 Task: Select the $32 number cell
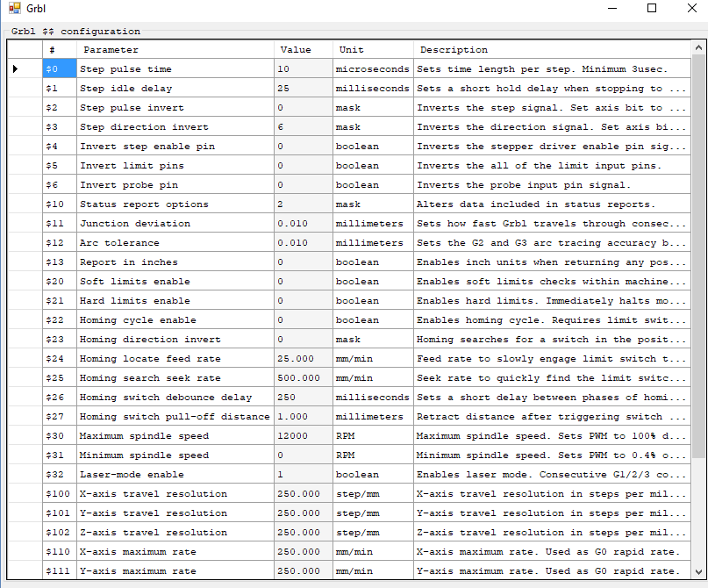pos(60,474)
